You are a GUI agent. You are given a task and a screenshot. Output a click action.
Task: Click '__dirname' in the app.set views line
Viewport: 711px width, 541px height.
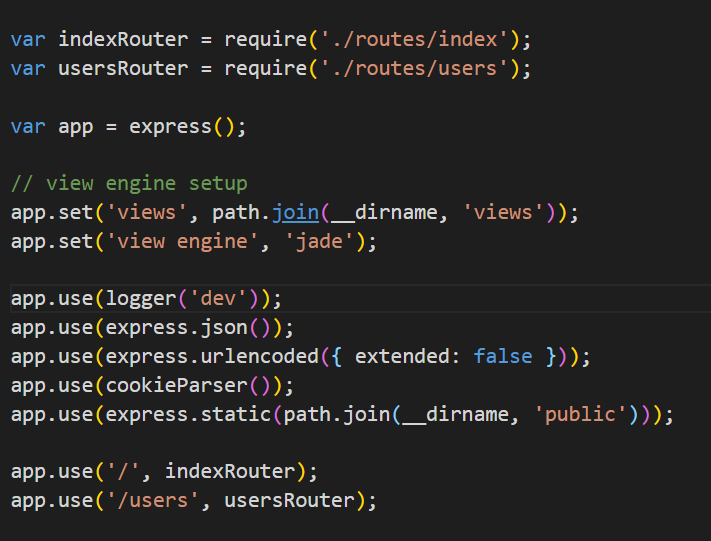[x=385, y=213]
